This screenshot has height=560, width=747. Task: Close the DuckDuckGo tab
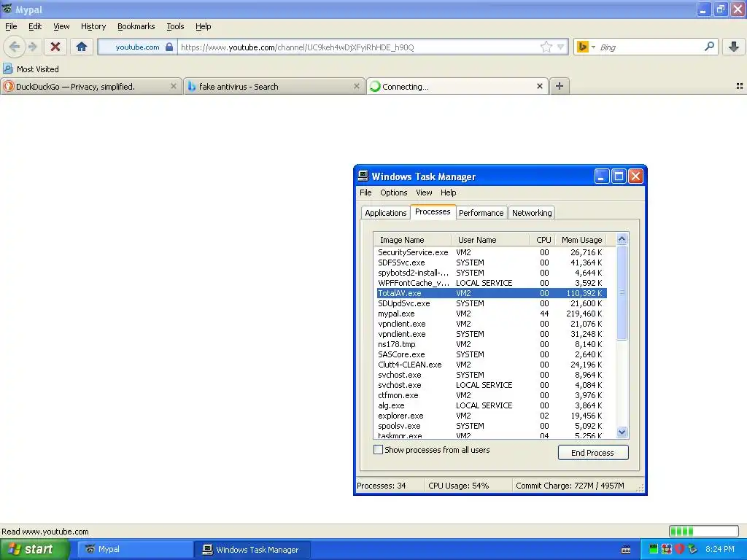tap(174, 86)
